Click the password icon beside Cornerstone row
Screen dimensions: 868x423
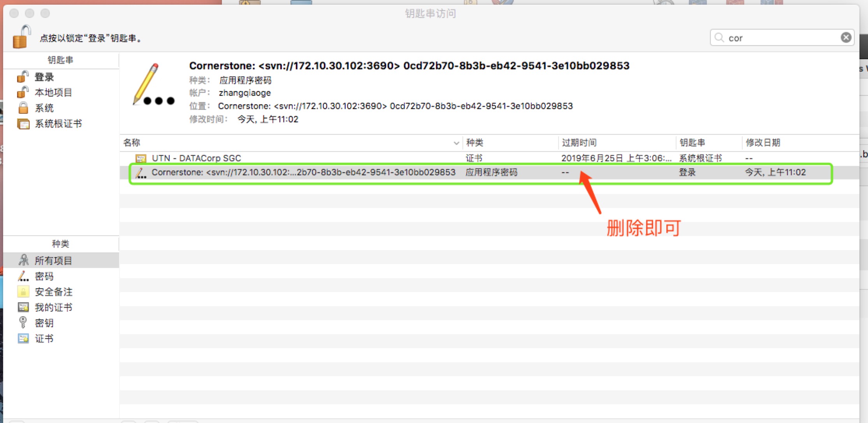click(x=141, y=173)
